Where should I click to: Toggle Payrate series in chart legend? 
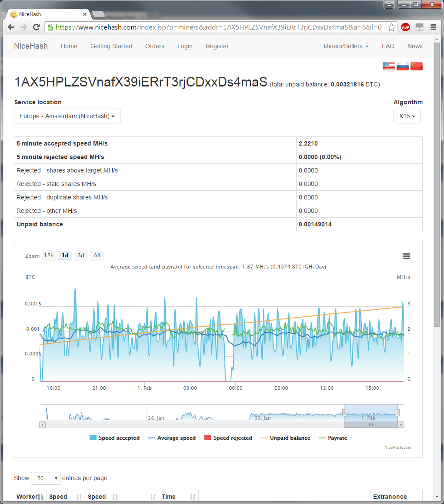(333, 438)
